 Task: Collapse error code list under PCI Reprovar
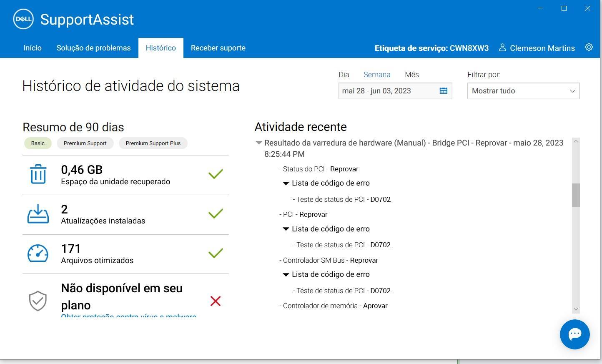click(286, 229)
